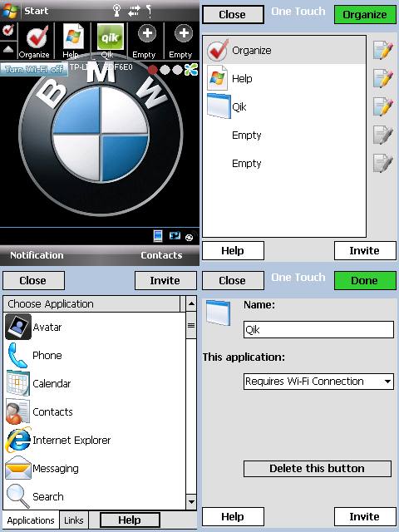Select first Empty row in list

pos(284,135)
